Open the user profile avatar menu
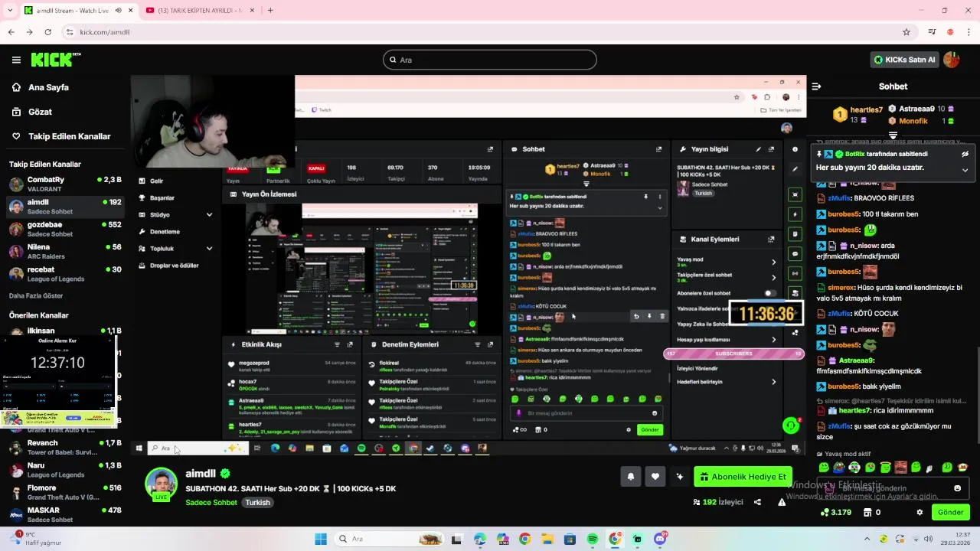Image resolution: width=980 pixels, height=551 pixels. pyautogui.click(x=952, y=60)
